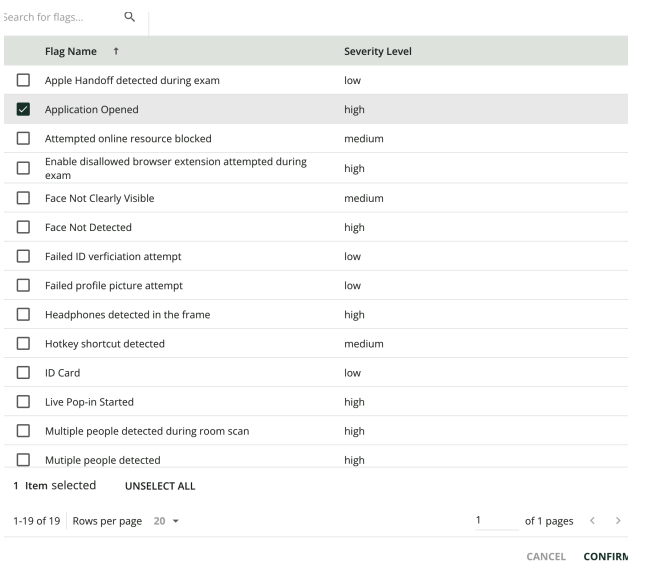Check Attempted online resource blocked
Image resolution: width=649 pixels, height=572 pixels.
[23, 138]
